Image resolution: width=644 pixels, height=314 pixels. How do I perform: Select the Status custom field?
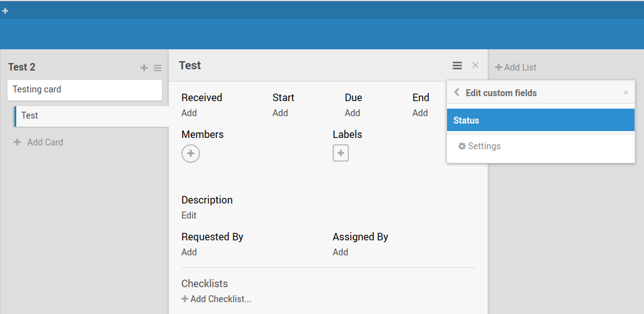[x=541, y=120]
